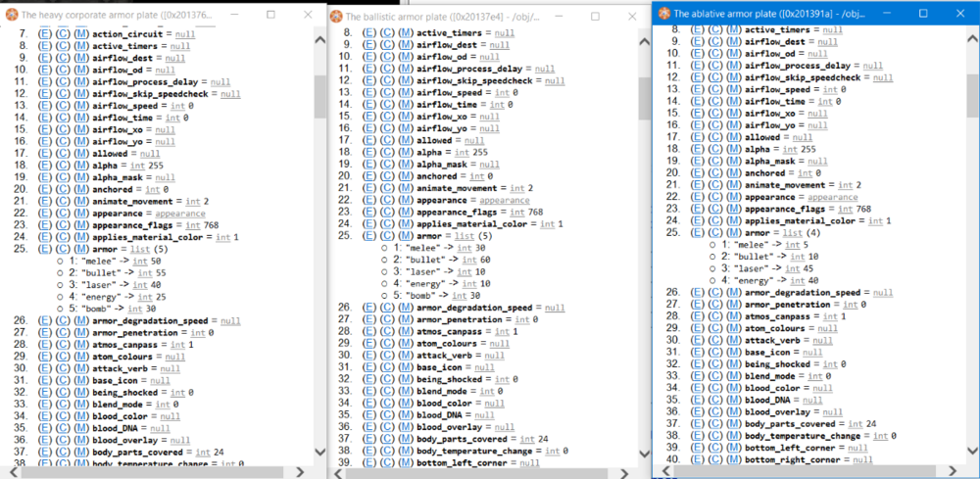Click appearance value link in ballistic plate window
Screen dimensions: 980x479
tap(504, 200)
